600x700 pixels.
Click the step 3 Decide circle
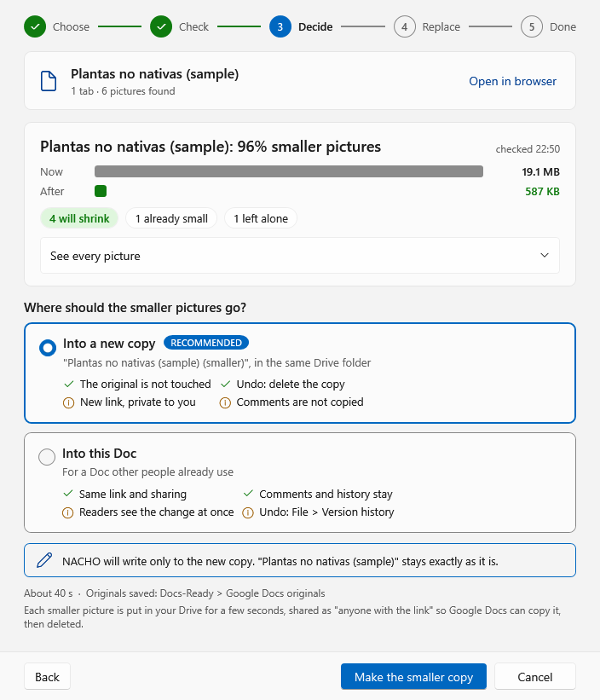click(280, 26)
